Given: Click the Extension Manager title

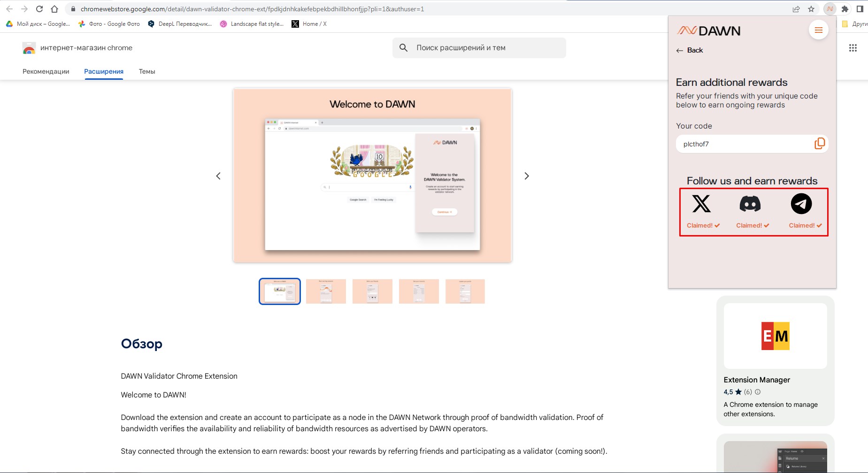Looking at the screenshot, I should 757,380.
